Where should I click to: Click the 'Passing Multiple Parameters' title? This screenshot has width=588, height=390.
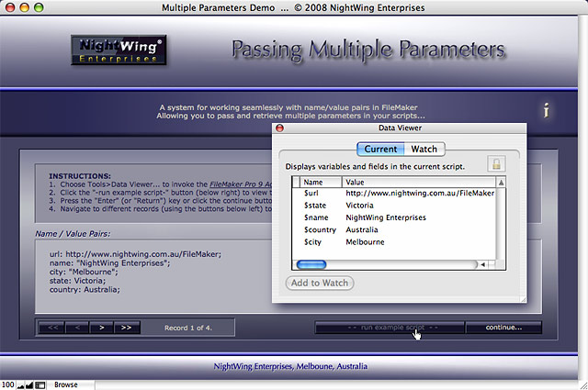[368, 50]
